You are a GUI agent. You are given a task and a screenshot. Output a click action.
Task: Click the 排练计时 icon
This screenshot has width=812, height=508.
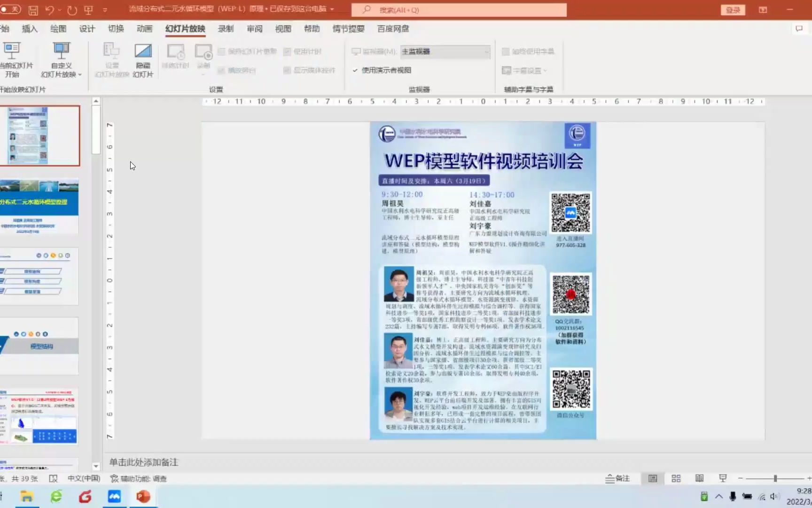tap(175, 56)
